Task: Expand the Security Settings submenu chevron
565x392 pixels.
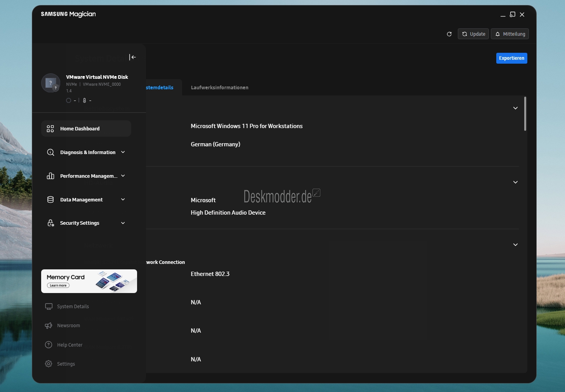Action: coord(123,223)
